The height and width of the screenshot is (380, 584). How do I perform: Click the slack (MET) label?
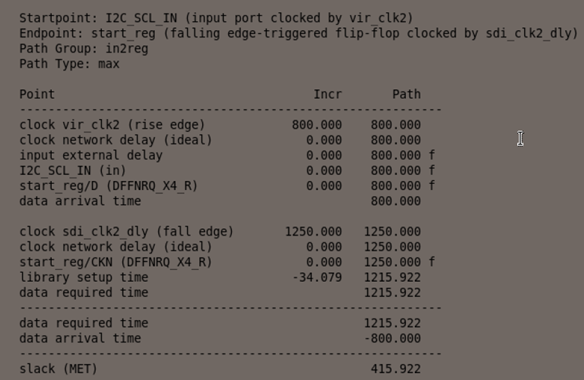(x=58, y=369)
